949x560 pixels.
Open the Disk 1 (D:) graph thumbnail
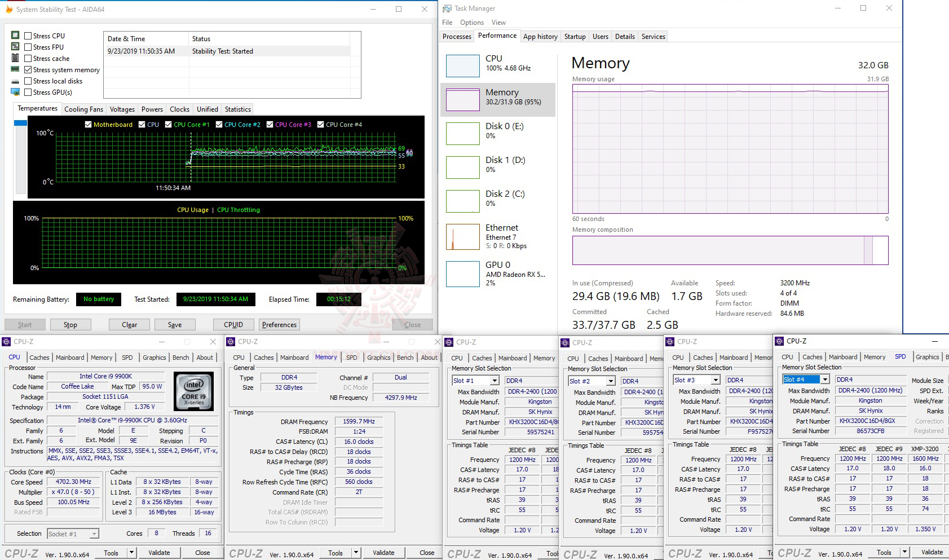coord(463,167)
